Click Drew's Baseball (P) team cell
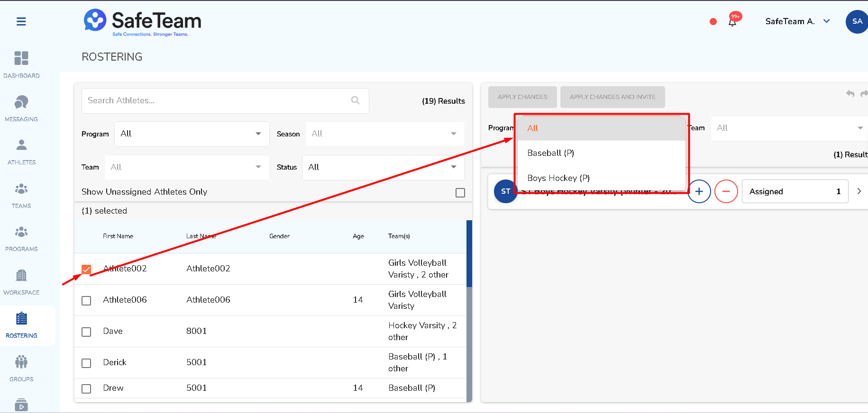 (x=411, y=388)
